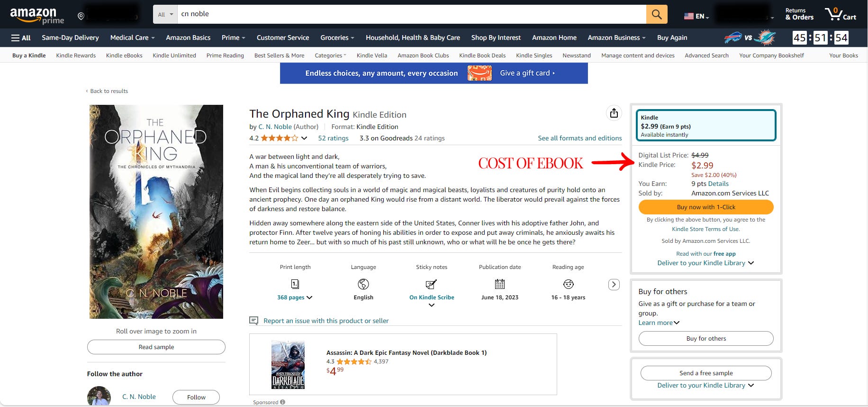The width and height of the screenshot is (868, 407).
Task: Click the gift card banner image
Action: (479, 73)
